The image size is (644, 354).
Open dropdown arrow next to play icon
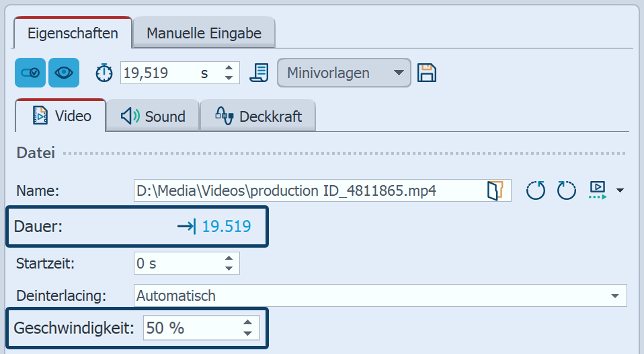(619, 191)
